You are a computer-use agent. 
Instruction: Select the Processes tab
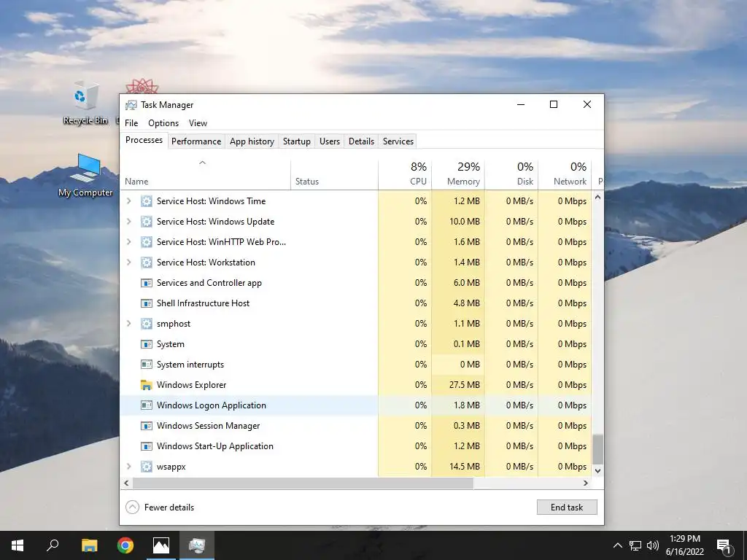tap(144, 141)
